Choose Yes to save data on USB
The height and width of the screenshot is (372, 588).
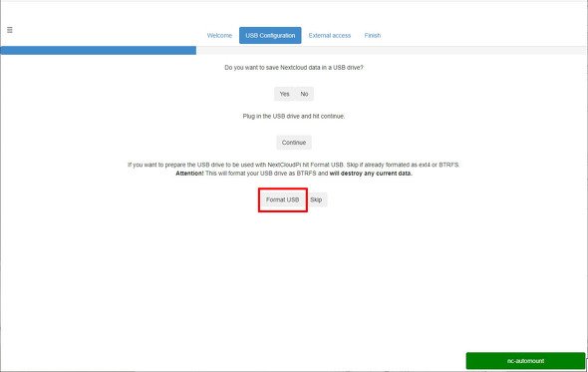(284, 94)
